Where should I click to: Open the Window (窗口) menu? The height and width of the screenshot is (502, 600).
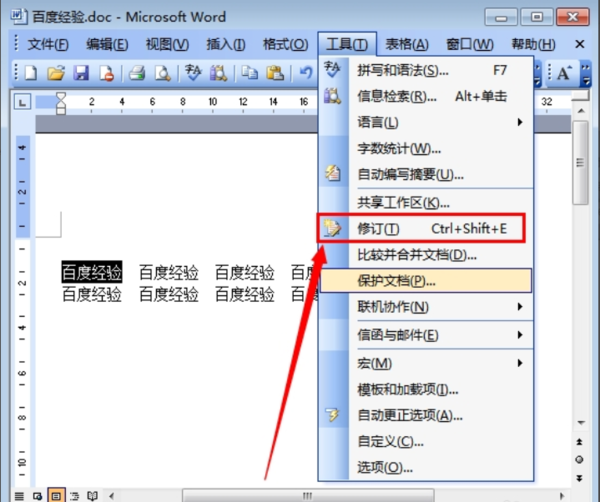pos(470,44)
